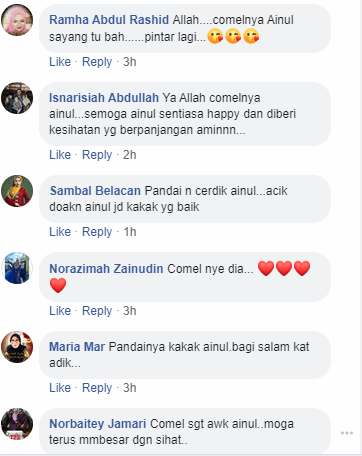Like Sambal Belacan's comment
Screen dimensions: 362x456
60,232
